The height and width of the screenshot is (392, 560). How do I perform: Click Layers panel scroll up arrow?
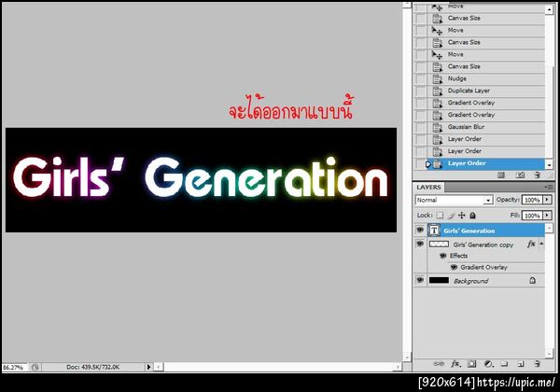[549, 228]
